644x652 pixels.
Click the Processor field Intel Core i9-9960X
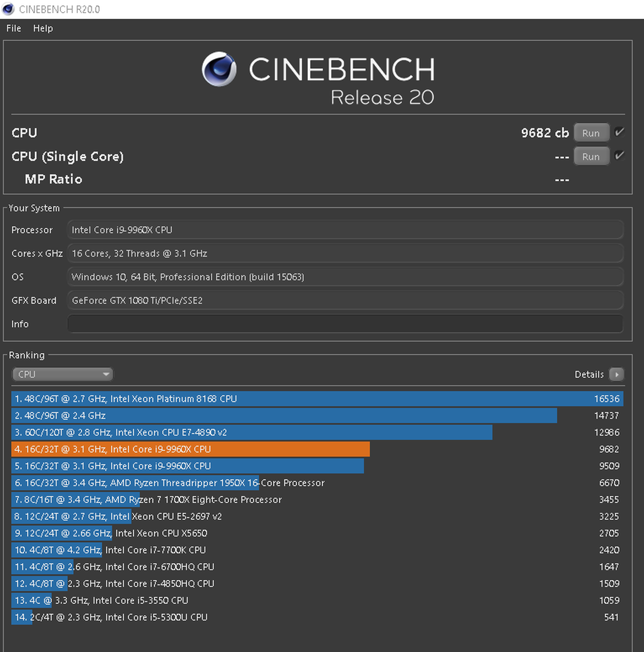coord(345,229)
